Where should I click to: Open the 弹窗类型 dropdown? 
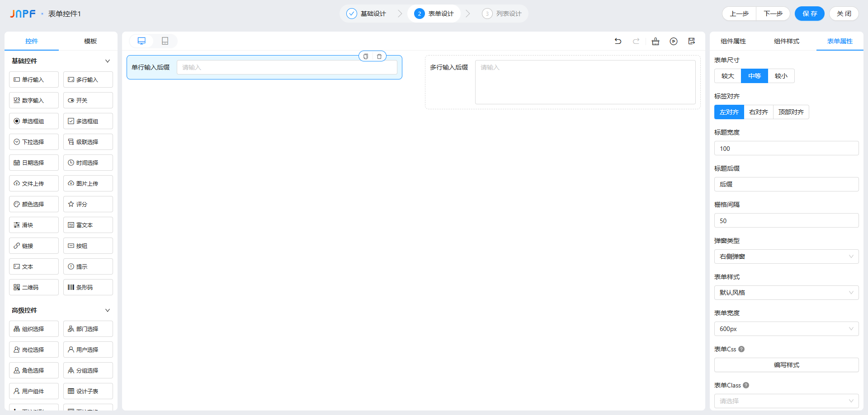click(x=787, y=256)
